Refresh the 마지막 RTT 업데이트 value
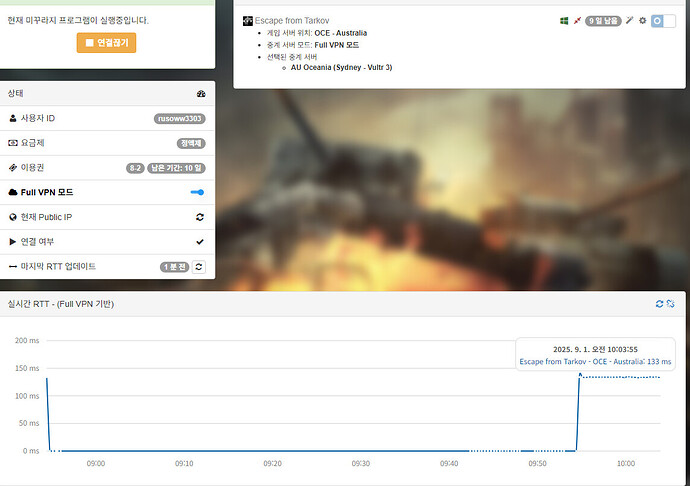This screenshot has width=690, height=486. (199, 267)
